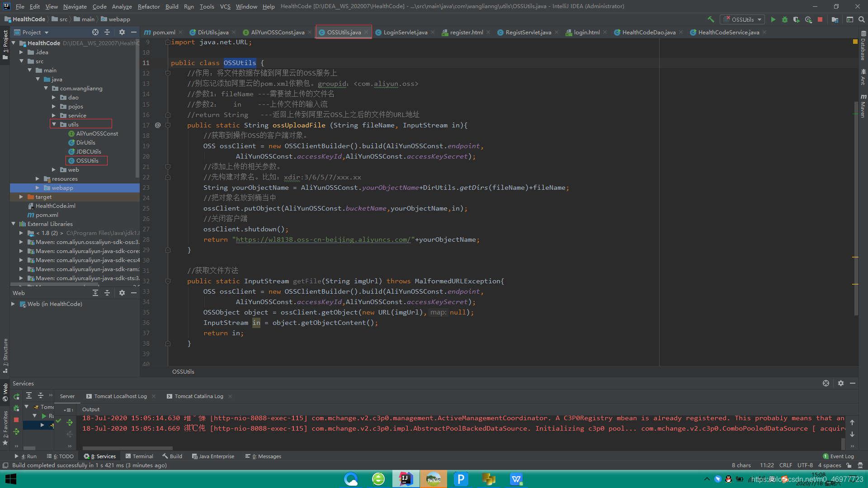Click the debug rerun icon in Services
Viewport: 868px width, 488px height.
click(17, 408)
